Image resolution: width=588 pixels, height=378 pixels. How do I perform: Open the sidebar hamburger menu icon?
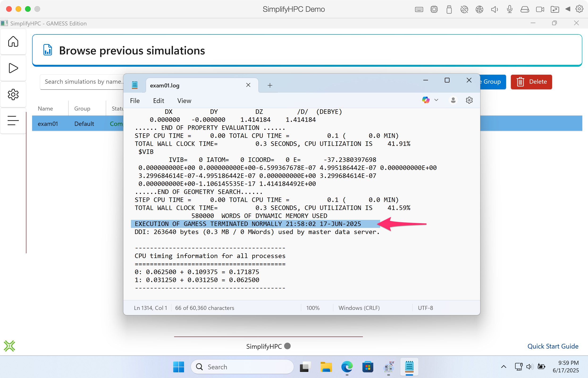coord(13,121)
